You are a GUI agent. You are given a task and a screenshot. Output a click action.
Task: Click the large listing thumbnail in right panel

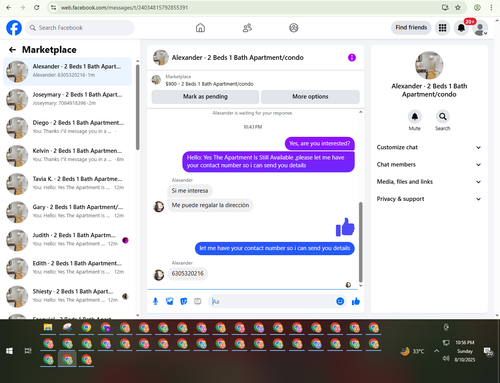point(429,65)
